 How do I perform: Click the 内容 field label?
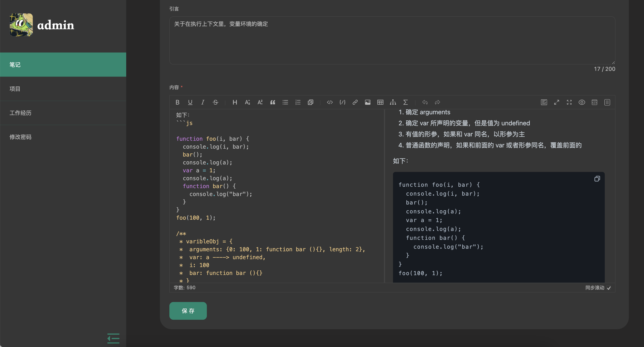(x=174, y=87)
